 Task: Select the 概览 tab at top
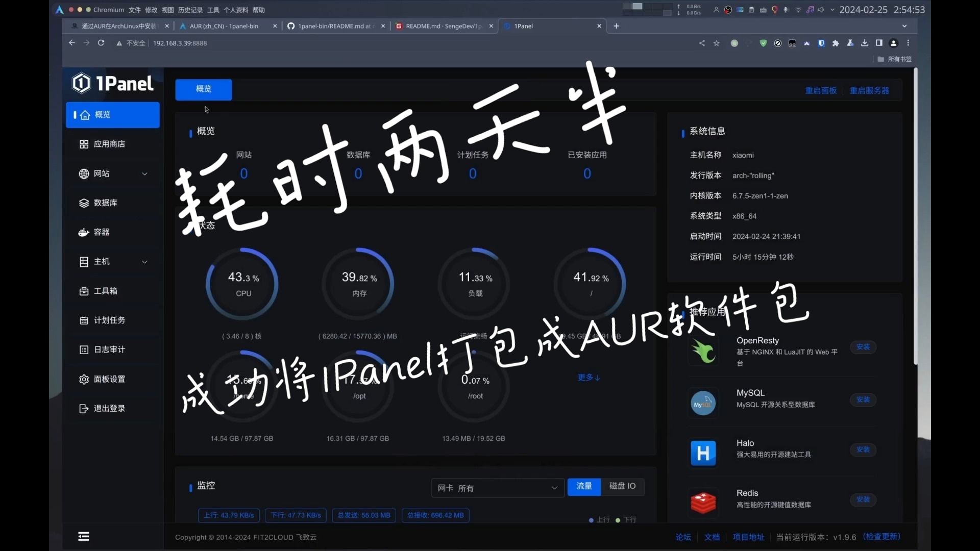coord(204,89)
